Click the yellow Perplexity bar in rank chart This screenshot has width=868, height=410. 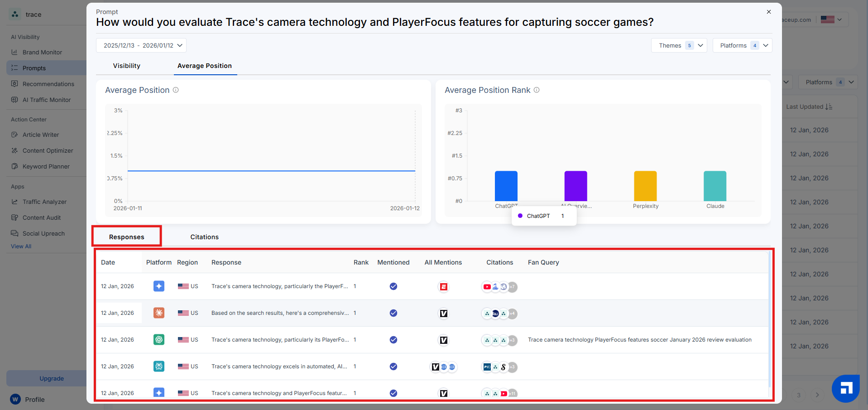click(645, 186)
